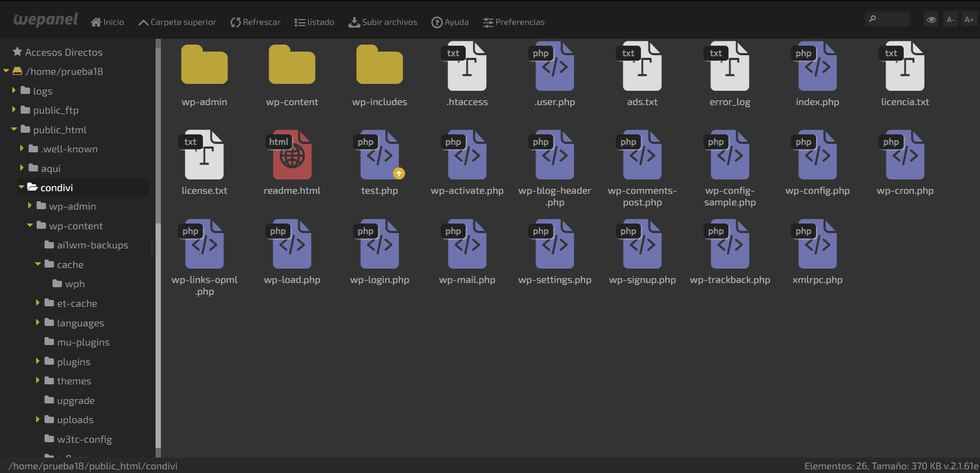The height and width of the screenshot is (473, 980).
Task: Open the .htaccess text file
Action: [467, 66]
